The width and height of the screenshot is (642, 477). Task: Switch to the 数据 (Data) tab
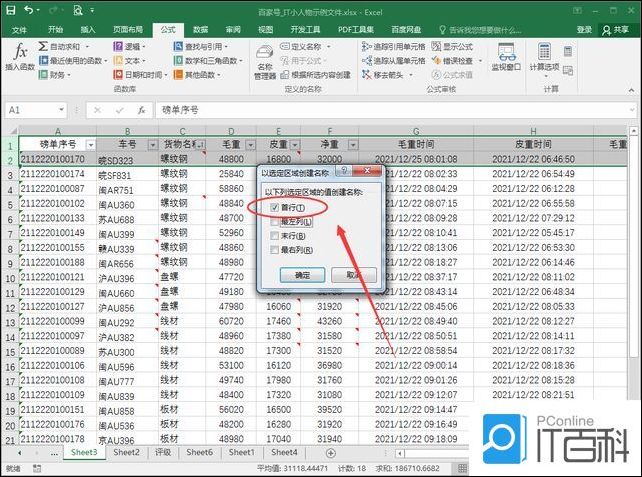(201, 29)
